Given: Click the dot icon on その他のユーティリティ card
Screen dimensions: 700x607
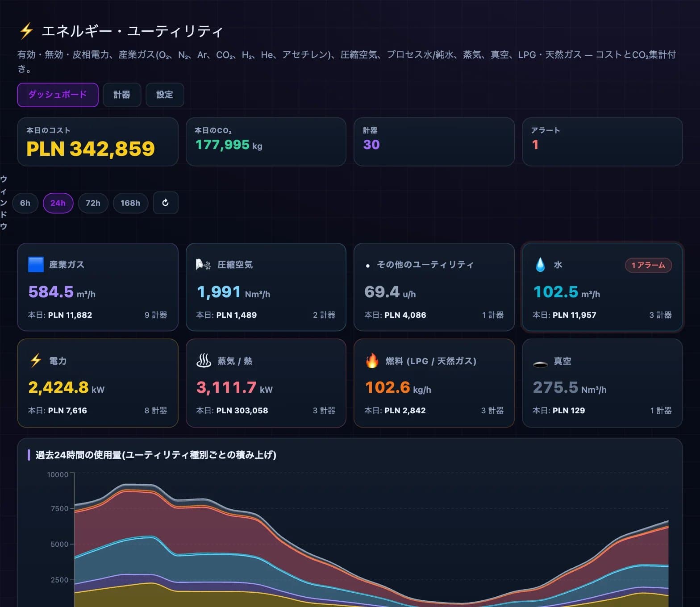Looking at the screenshot, I should click(367, 266).
